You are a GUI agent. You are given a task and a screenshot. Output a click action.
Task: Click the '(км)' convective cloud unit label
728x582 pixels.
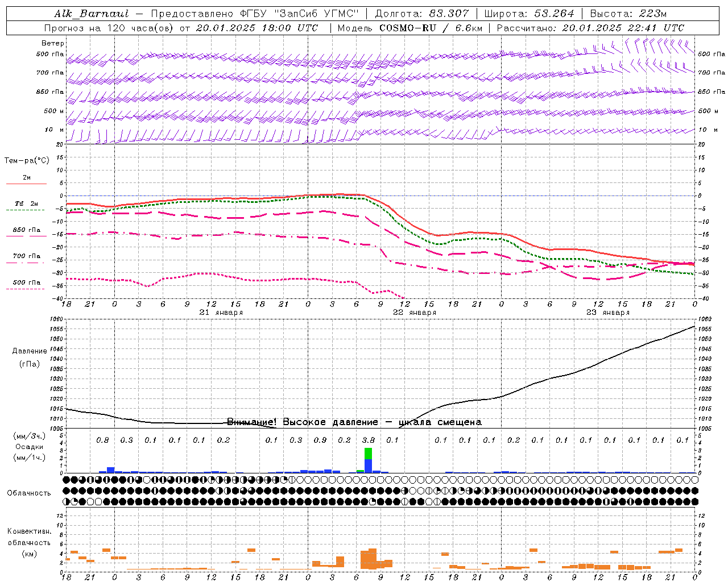tap(30, 554)
